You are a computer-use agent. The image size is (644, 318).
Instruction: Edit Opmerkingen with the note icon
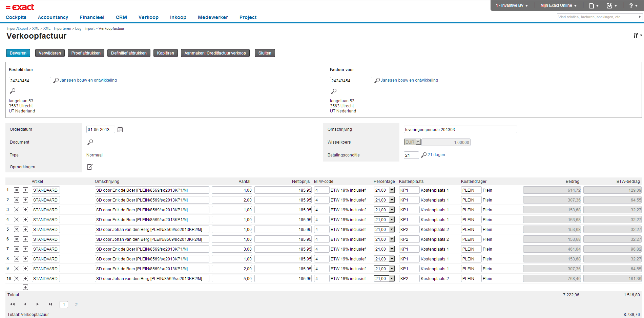[x=90, y=167]
